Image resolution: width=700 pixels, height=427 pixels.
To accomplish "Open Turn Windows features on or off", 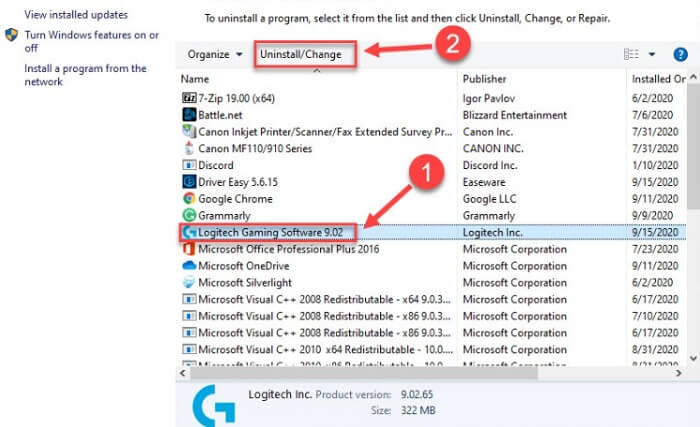I will (x=92, y=41).
